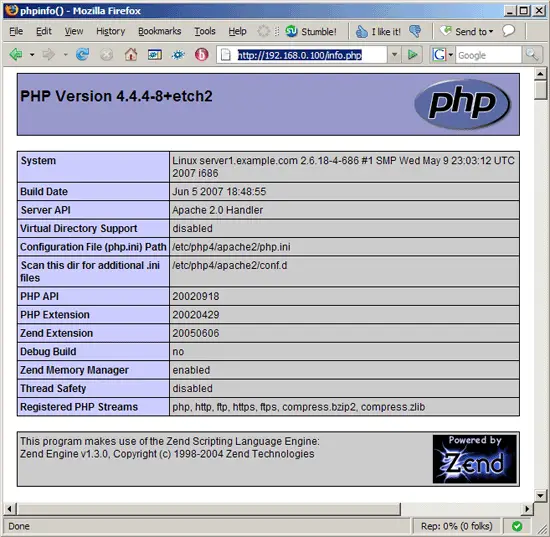This screenshot has width=550, height=537.
Task: Click the monitor icon next to Home
Action: 155,55
